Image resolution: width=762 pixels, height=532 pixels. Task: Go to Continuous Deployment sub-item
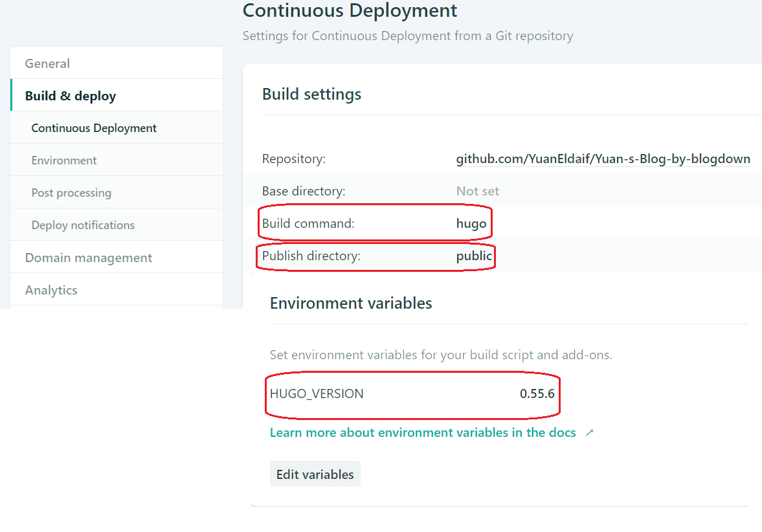click(x=94, y=128)
